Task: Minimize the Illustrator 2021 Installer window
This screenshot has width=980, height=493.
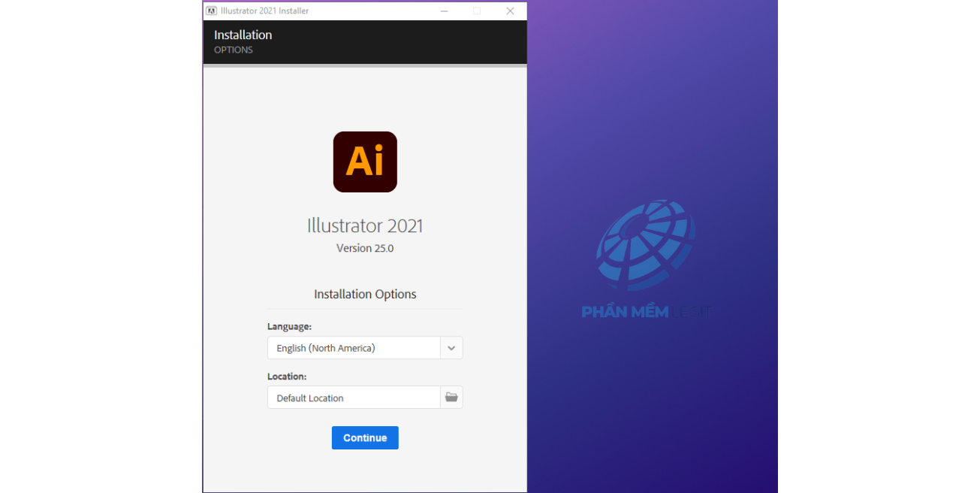Action: pos(443,11)
